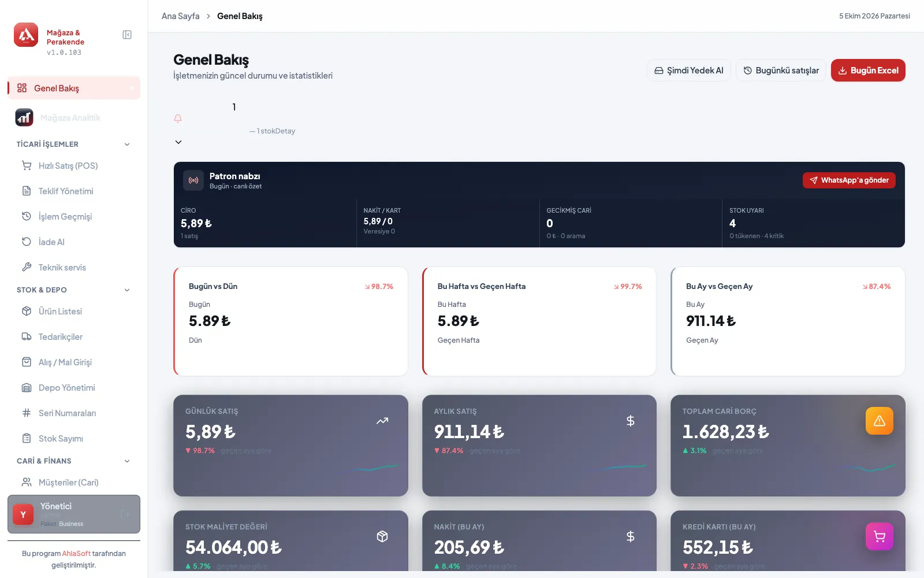The width and height of the screenshot is (924, 578).
Task: Click the logout icon beside Yönetici
Action: [x=125, y=514]
